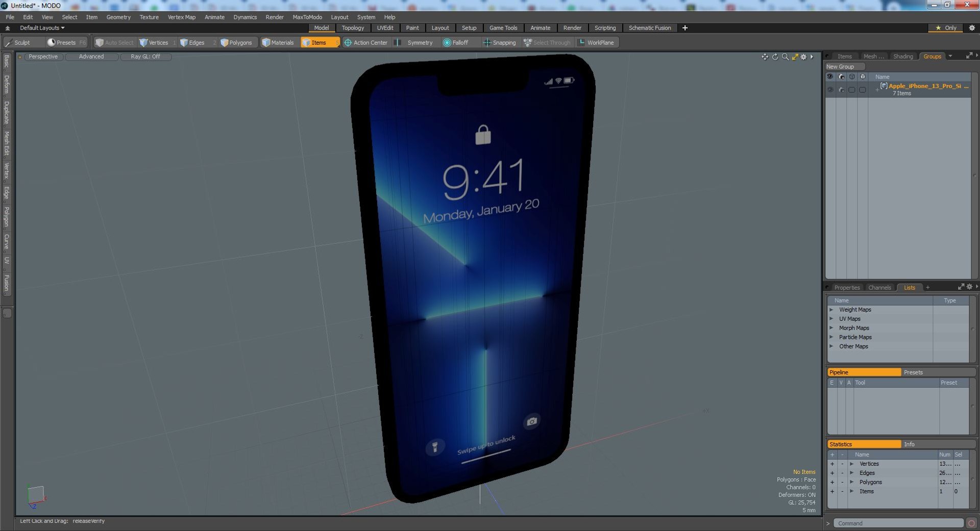Maximize the Items/Groups panel

tap(969, 56)
